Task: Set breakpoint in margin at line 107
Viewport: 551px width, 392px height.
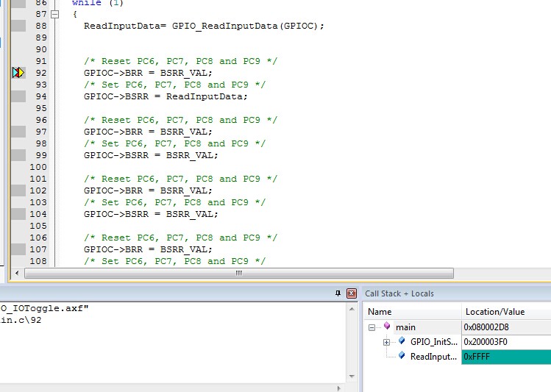Action: [18, 249]
